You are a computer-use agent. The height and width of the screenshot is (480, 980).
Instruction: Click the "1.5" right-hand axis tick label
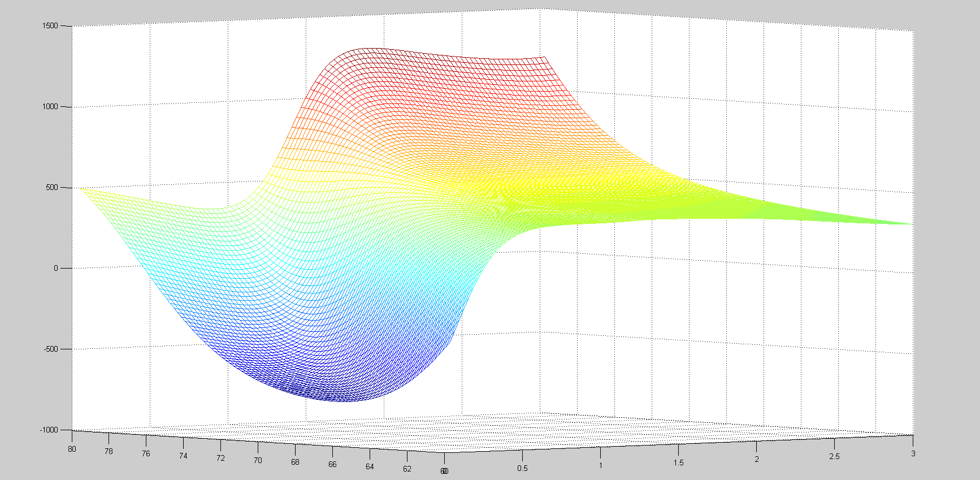[678, 463]
